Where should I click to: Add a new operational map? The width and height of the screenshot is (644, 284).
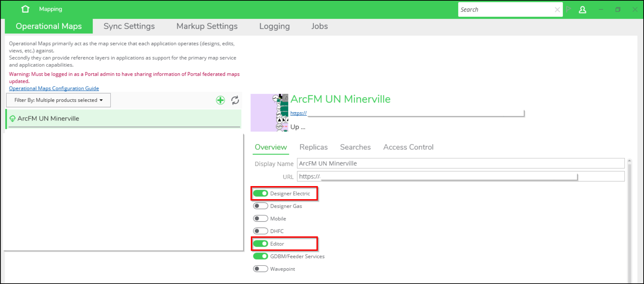tap(220, 100)
